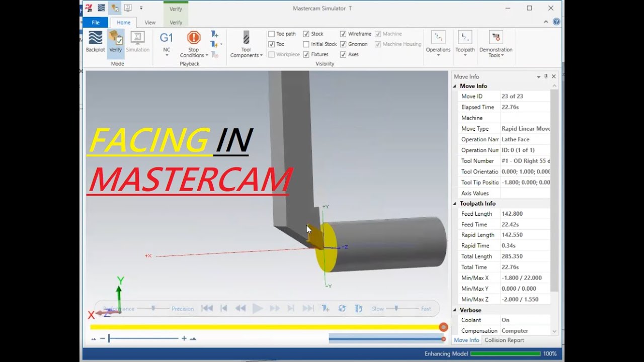Screen dimensions: 644x362
Task: Switch to the Home ribbon tab
Action: (124, 23)
